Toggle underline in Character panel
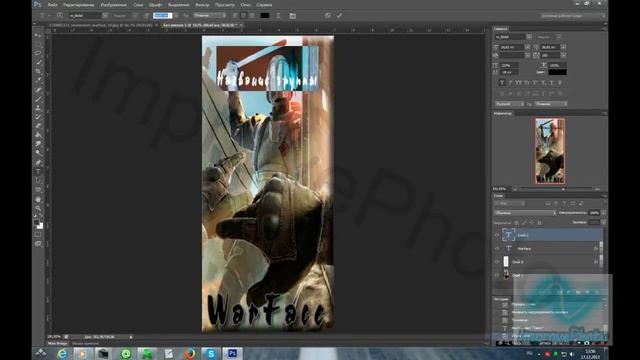 point(551,83)
